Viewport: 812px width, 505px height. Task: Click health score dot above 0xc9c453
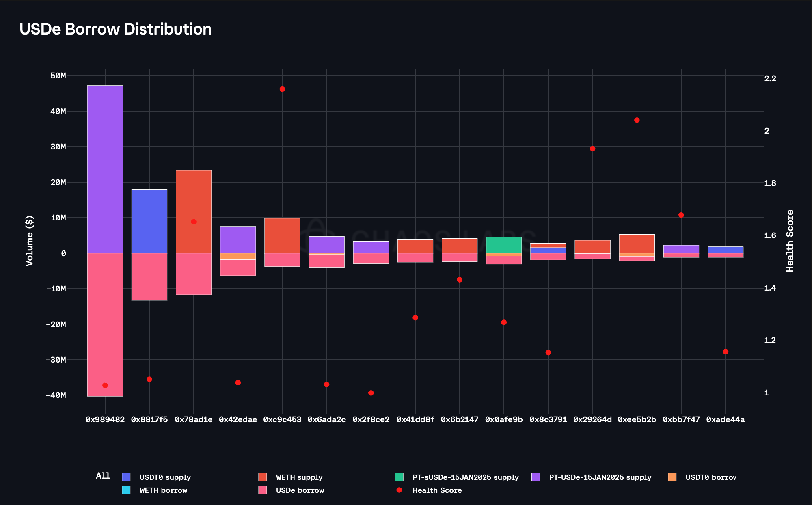pyautogui.click(x=282, y=89)
